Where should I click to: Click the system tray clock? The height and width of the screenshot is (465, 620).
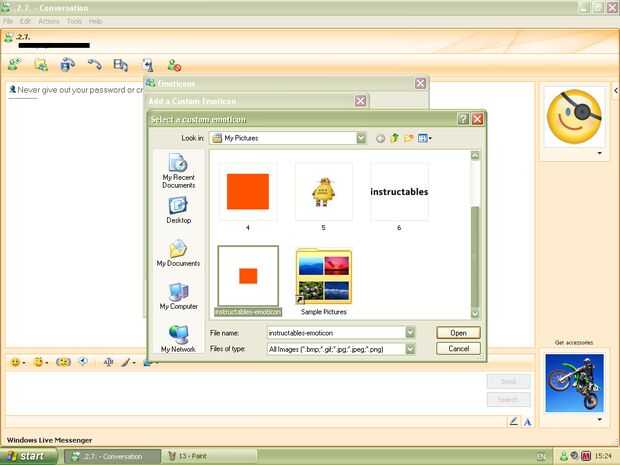[603, 456]
